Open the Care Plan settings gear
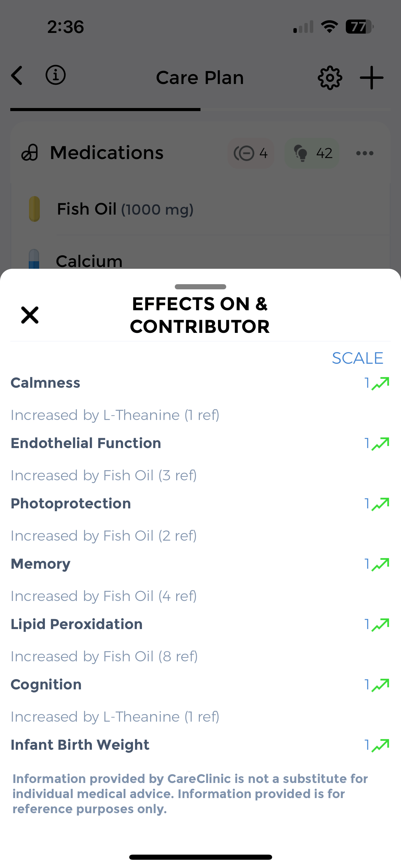401x868 pixels. (x=330, y=77)
